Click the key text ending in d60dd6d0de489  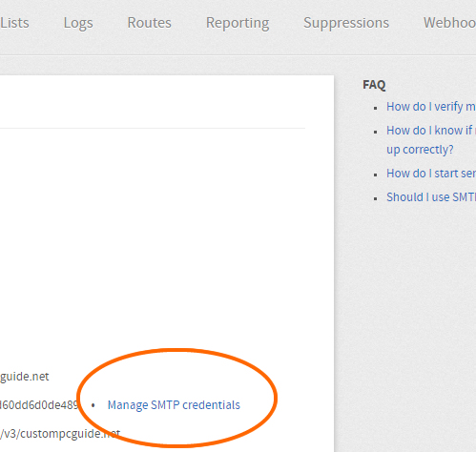[39, 405]
